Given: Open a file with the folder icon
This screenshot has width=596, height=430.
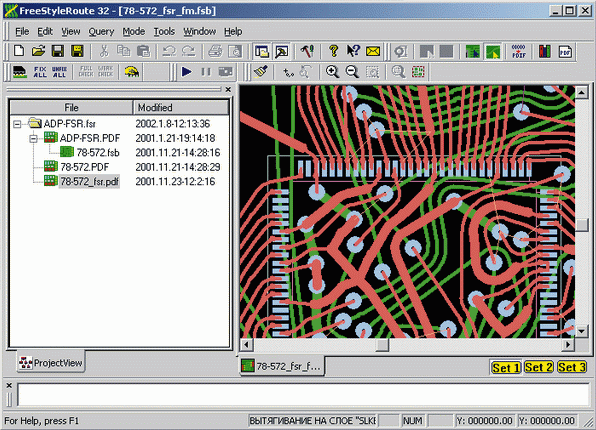Looking at the screenshot, I should pyautogui.click(x=38, y=51).
